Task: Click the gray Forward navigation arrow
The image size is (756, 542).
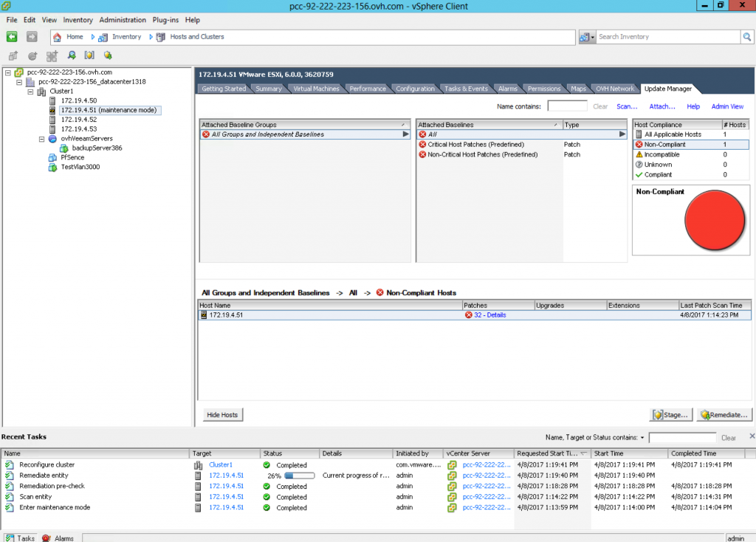Action: click(32, 37)
